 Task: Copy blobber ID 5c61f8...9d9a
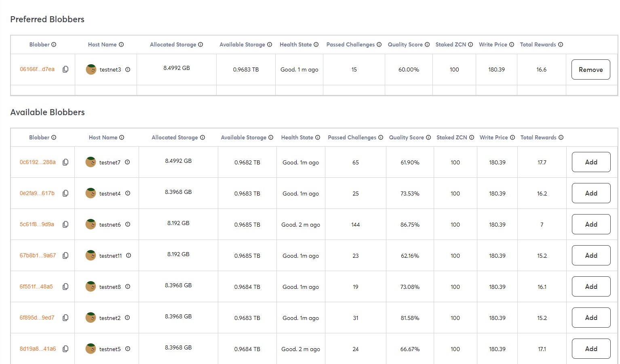[x=65, y=225]
